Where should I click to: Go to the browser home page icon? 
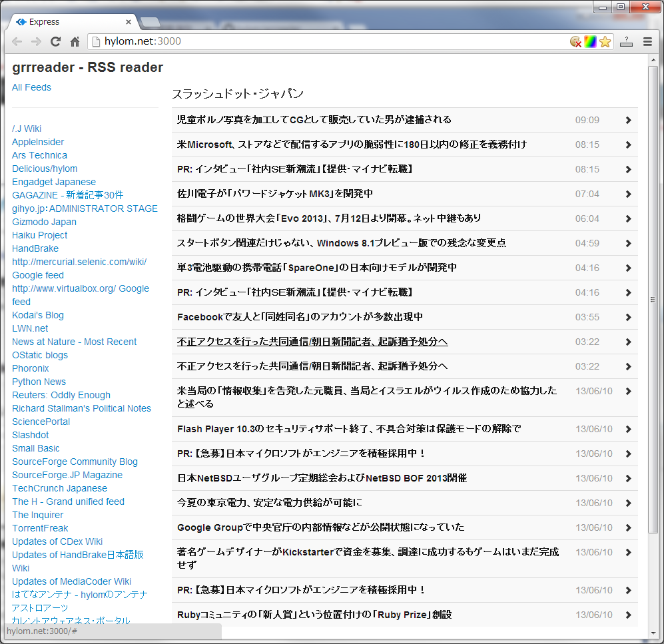point(75,41)
